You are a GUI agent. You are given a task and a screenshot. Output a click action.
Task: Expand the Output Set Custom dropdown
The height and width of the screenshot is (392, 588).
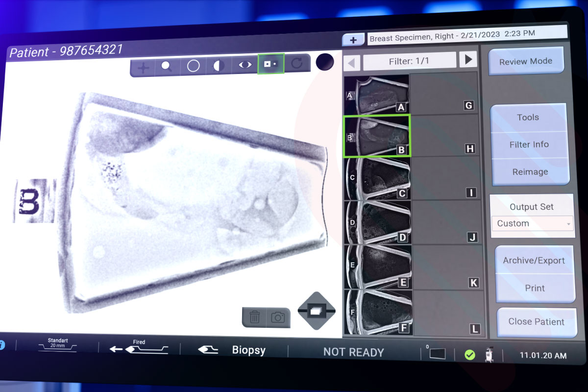[x=532, y=223]
